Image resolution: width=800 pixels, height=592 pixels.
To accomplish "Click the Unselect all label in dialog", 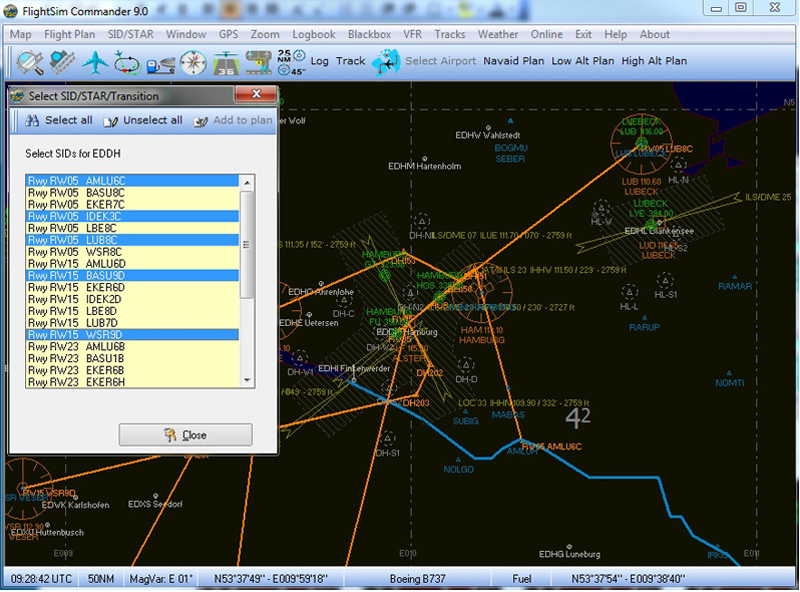I will point(153,120).
